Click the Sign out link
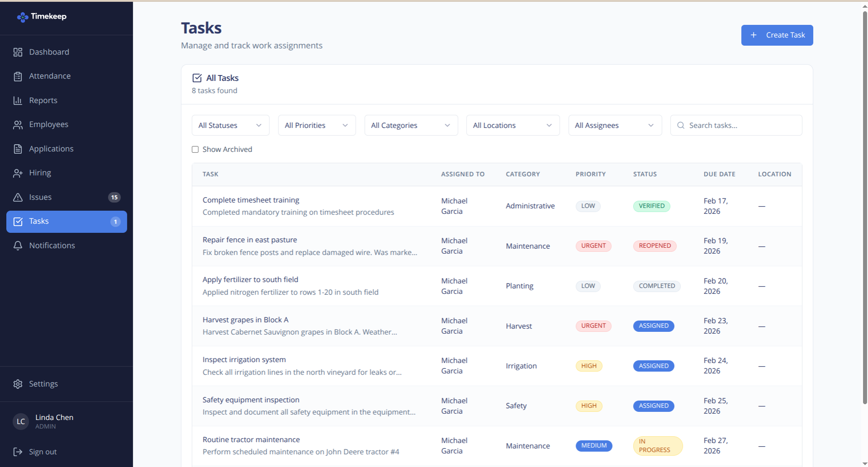Viewport: 868px width, 467px height. click(42, 452)
